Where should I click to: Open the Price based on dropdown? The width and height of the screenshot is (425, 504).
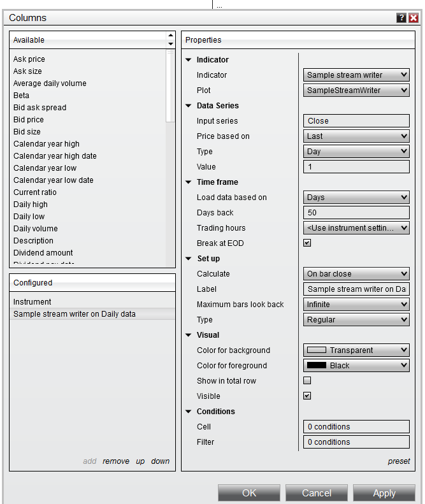(356, 136)
